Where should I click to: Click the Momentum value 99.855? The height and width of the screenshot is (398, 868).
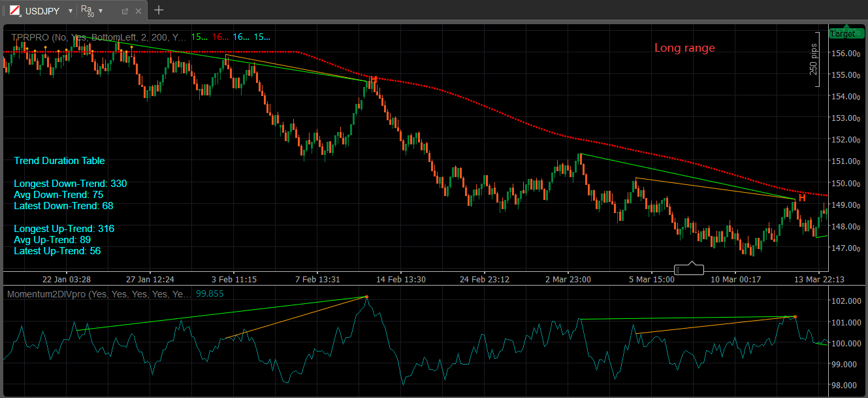pos(210,294)
